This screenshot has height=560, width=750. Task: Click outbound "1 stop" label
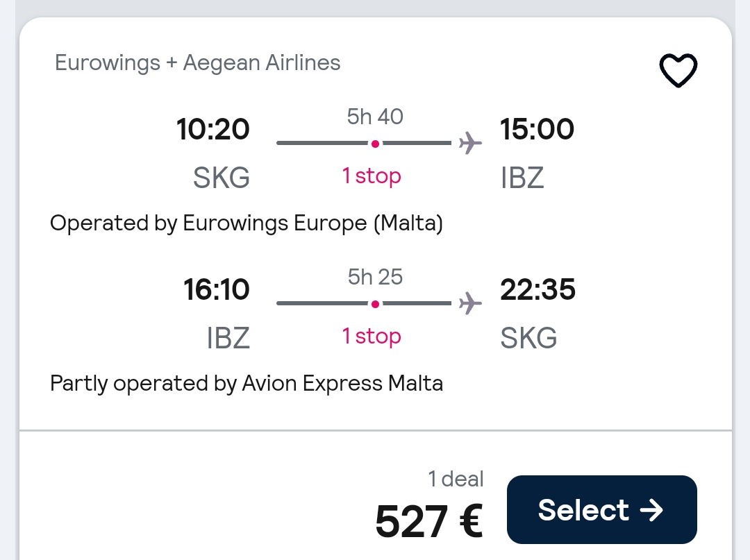tap(372, 176)
